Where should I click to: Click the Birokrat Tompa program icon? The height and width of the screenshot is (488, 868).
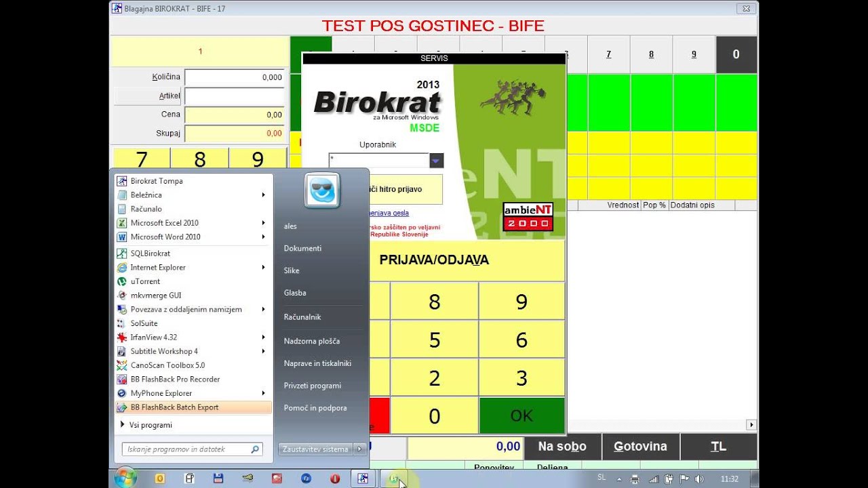tap(122, 181)
